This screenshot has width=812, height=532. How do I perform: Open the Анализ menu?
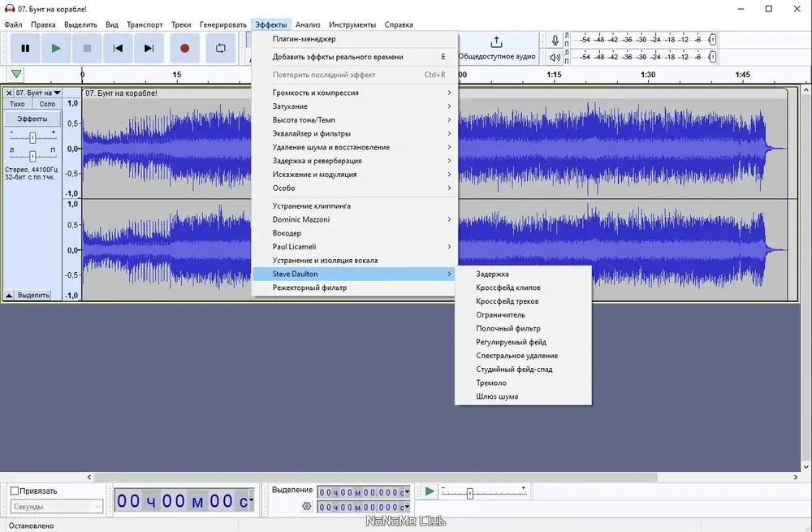(x=308, y=24)
